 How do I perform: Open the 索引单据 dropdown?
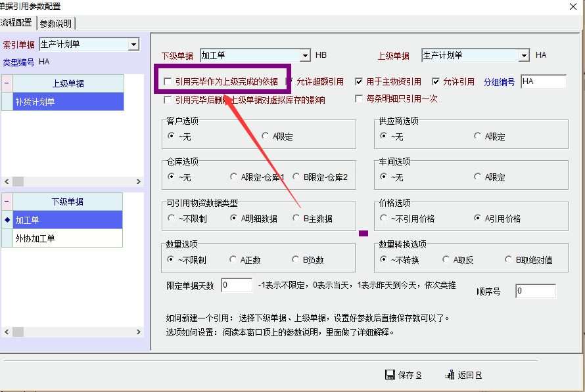pyautogui.click(x=134, y=45)
